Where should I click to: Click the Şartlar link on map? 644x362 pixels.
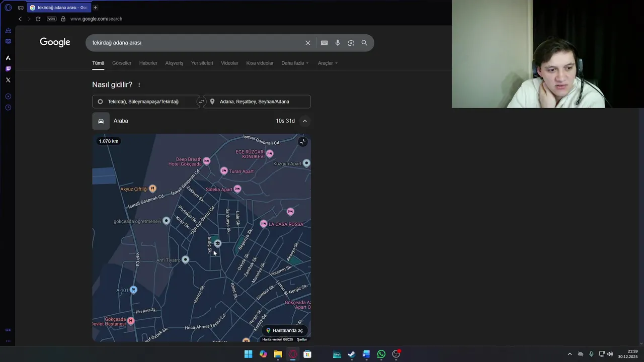click(x=302, y=339)
